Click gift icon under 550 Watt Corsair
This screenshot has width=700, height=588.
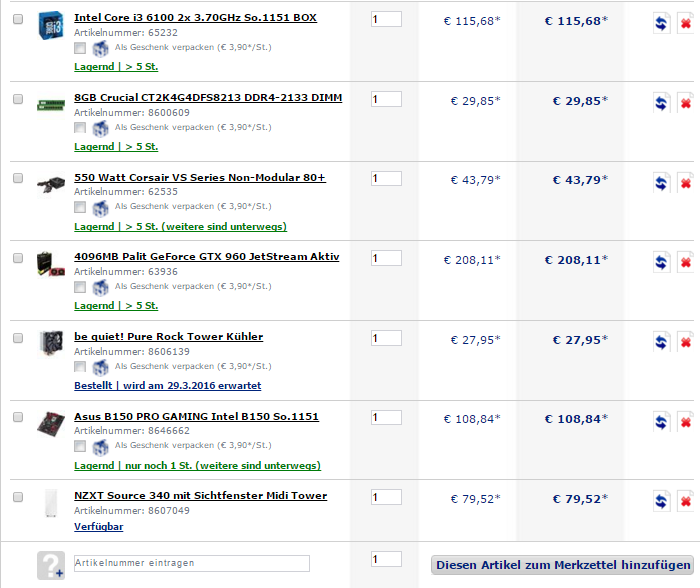click(100, 208)
